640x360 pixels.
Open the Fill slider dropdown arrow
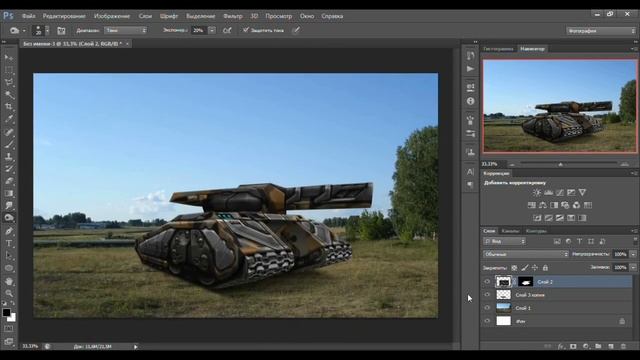pos(633,267)
